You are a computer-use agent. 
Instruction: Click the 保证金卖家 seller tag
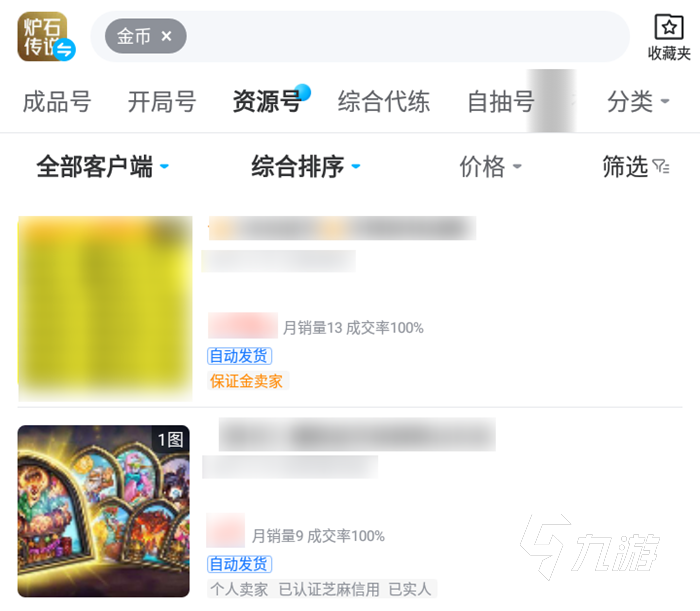pos(247,381)
